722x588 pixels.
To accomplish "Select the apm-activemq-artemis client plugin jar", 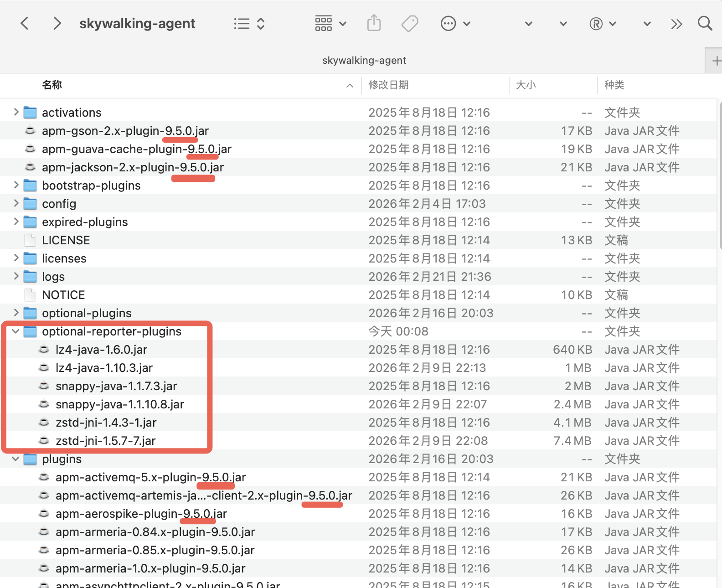I will [204, 495].
